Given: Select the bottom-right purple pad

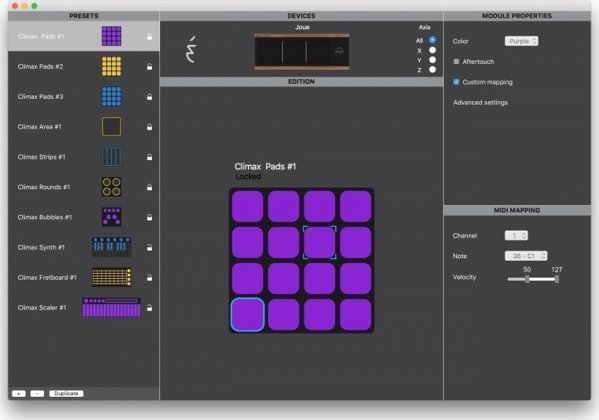Looking at the screenshot, I should click(356, 315).
